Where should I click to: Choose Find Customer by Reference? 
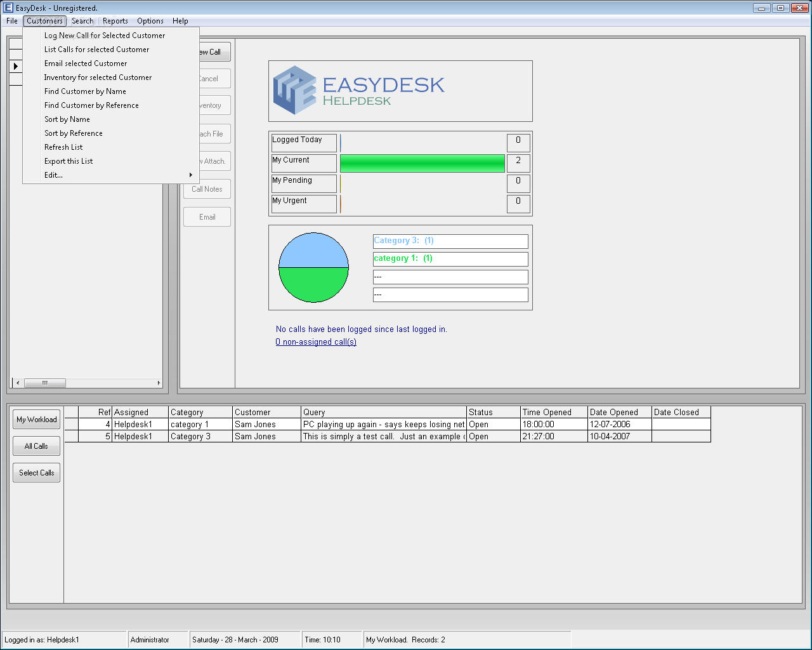coord(111,105)
